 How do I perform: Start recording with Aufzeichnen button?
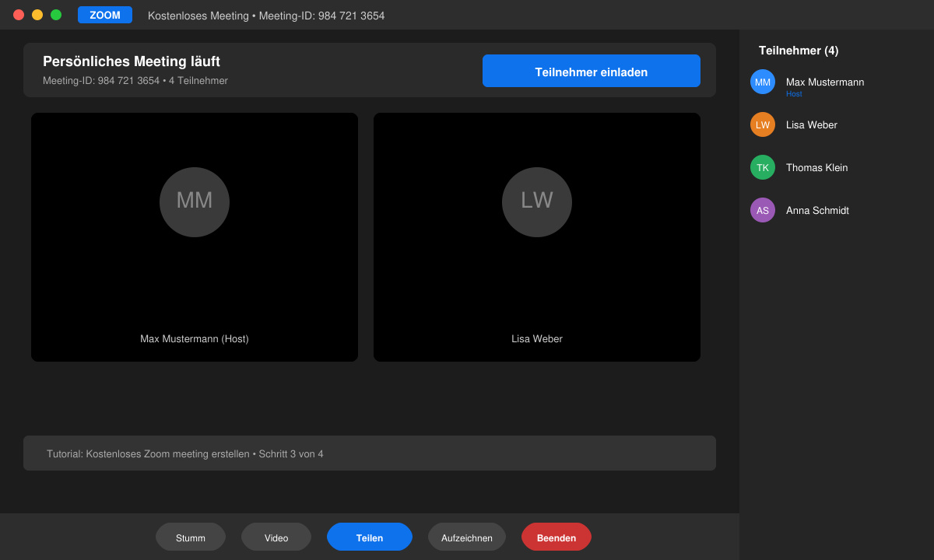coord(467,537)
